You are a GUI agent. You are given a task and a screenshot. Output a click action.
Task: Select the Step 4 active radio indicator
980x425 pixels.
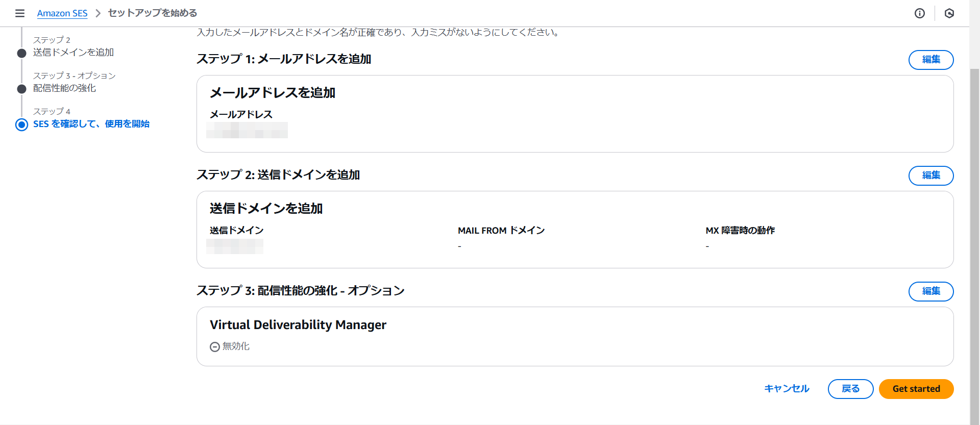[x=21, y=124]
